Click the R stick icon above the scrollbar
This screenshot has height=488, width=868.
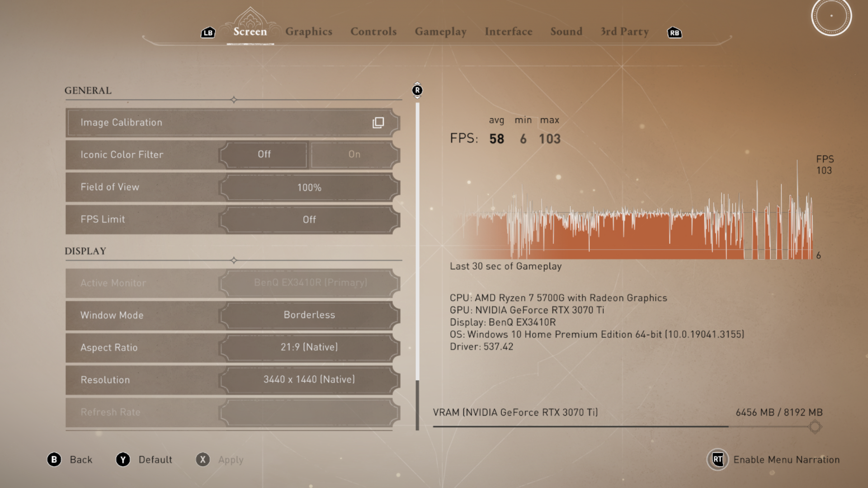pyautogui.click(x=417, y=90)
